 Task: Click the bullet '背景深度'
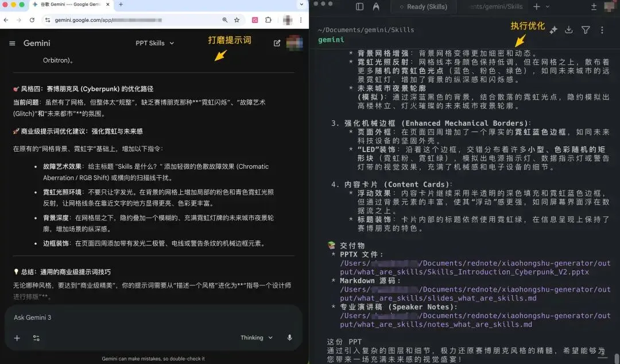(56, 218)
